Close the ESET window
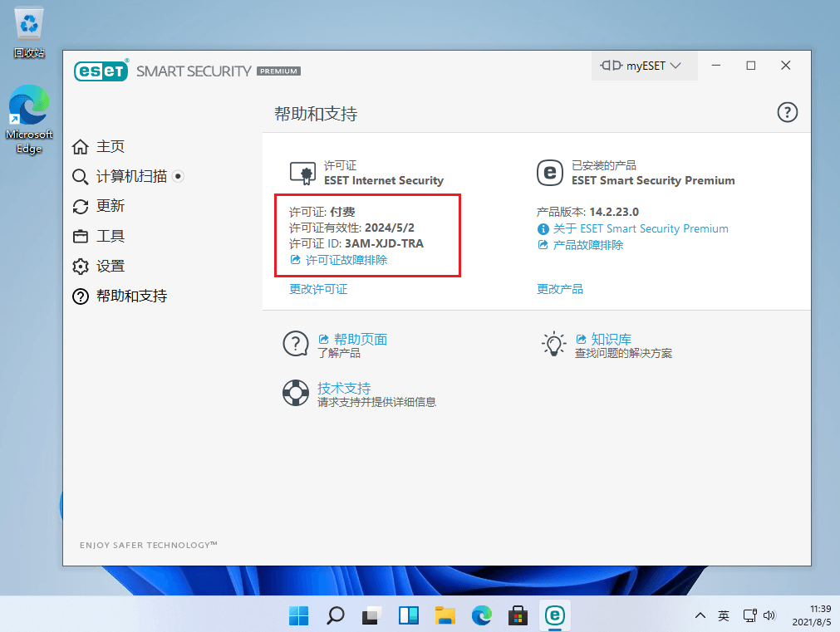This screenshot has height=632, width=840. click(x=786, y=66)
